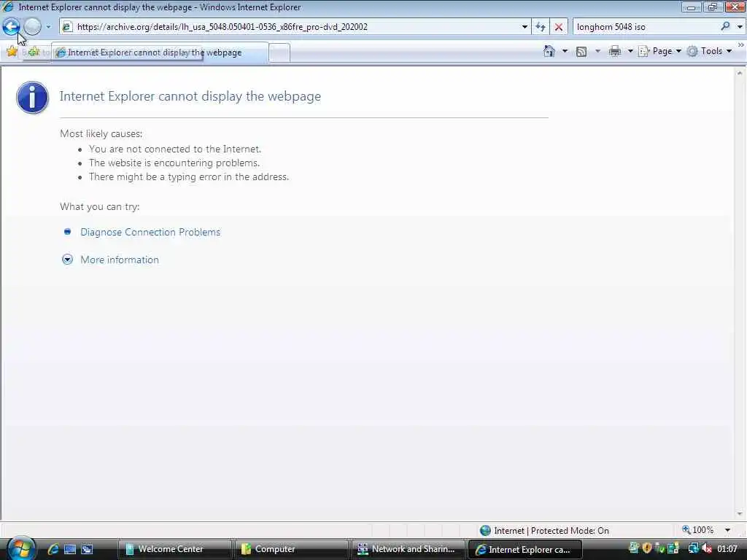
Task: Expand the Print options dropdown arrow
Action: pyautogui.click(x=630, y=51)
